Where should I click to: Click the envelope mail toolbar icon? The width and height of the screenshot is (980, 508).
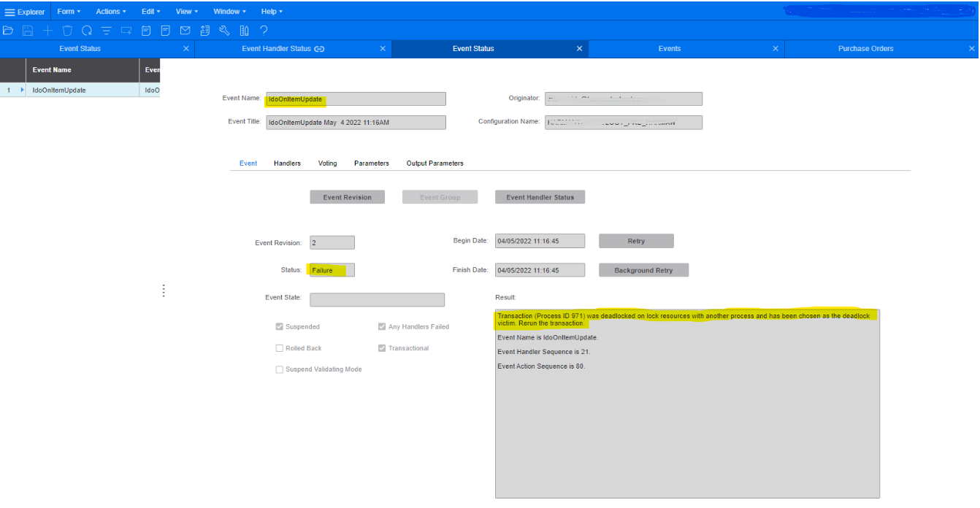[185, 30]
